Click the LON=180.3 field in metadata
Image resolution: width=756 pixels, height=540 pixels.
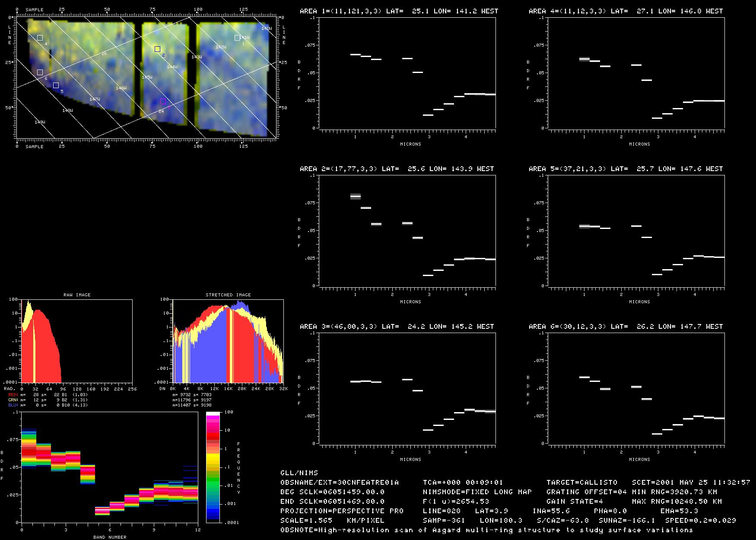[501, 521]
